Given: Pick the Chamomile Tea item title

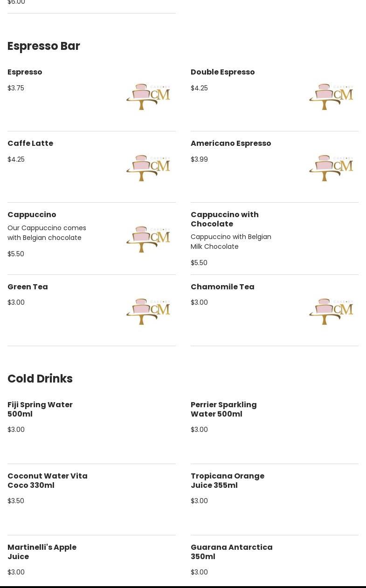Looking at the screenshot, I should pyautogui.click(x=222, y=287).
